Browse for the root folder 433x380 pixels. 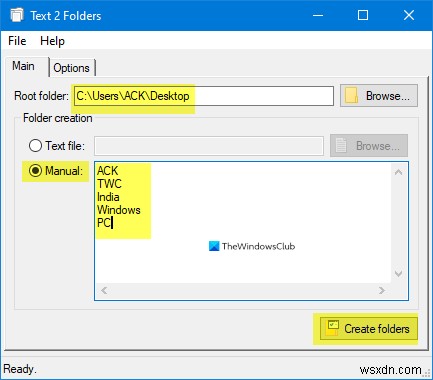pyautogui.click(x=379, y=96)
